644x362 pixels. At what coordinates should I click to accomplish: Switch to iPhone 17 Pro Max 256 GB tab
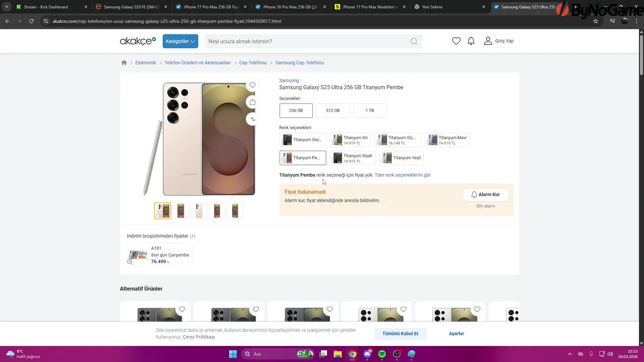211,7
